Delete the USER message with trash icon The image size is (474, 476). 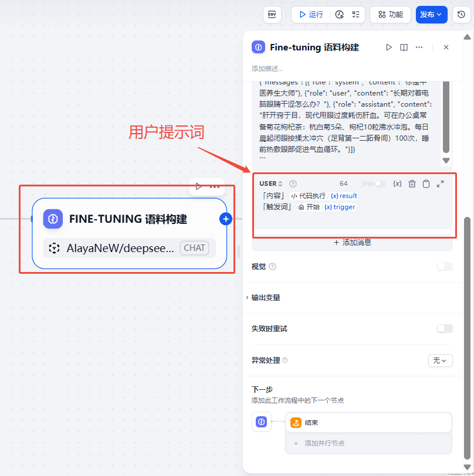coord(412,183)
